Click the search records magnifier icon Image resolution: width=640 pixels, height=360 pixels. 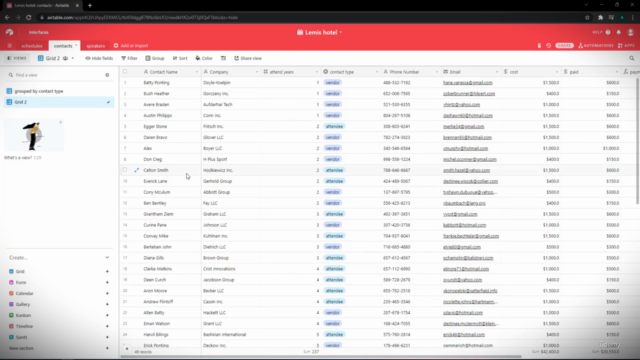point(631,58)
